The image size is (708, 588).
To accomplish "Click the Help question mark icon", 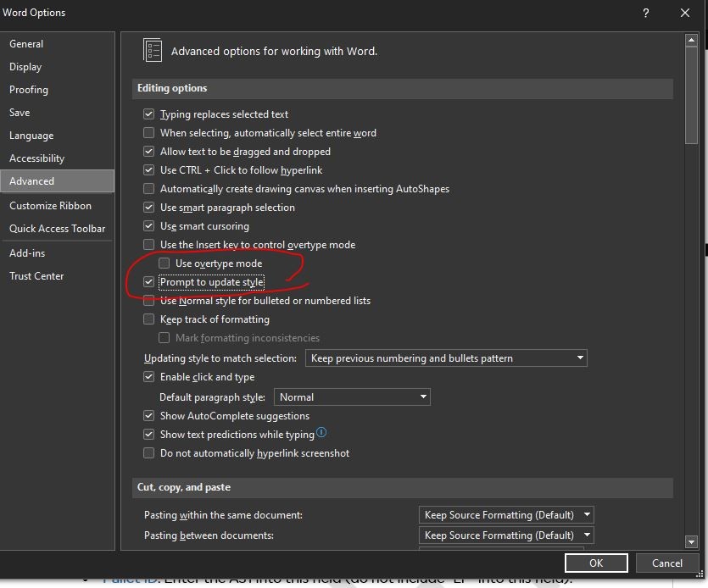I will point(646,13).
